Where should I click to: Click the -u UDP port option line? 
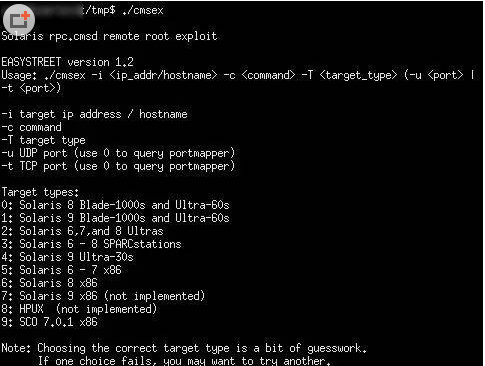click(118, 153)
